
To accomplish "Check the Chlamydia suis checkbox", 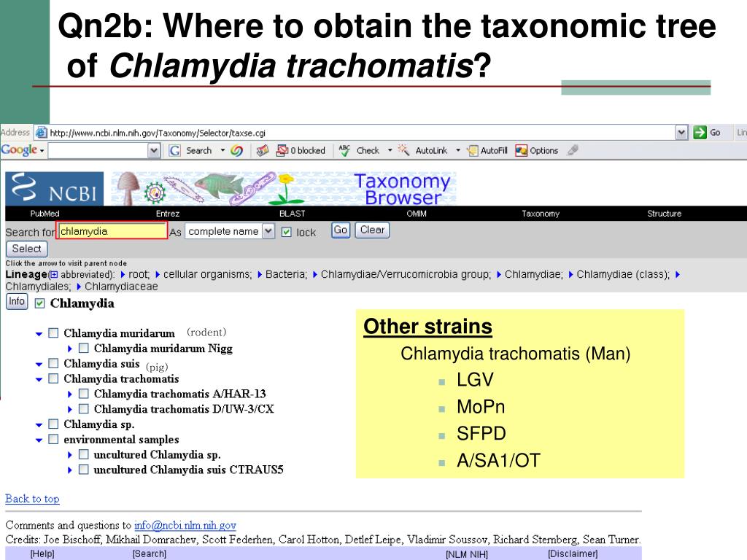I will pyautogui.click(x=53, y=363).
